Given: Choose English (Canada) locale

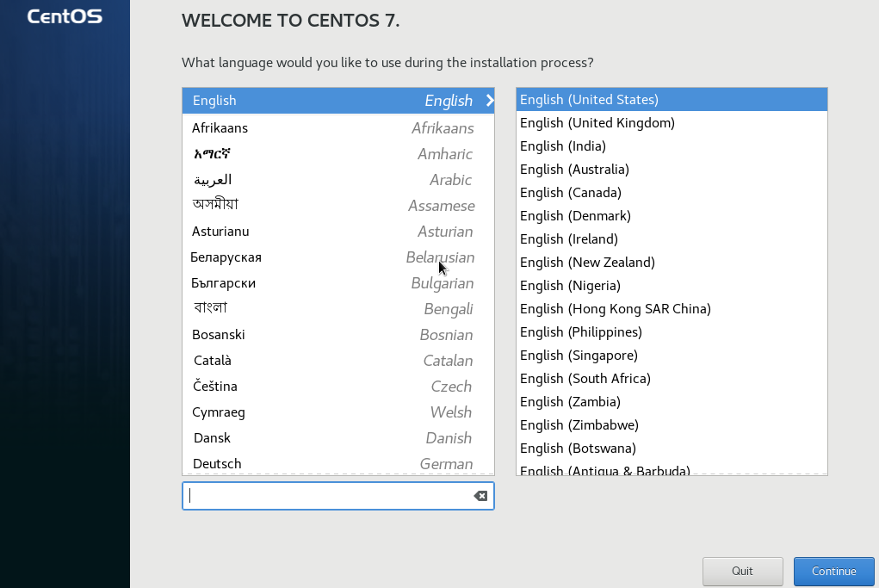Looking at the screenshot, I should (672, 193).
